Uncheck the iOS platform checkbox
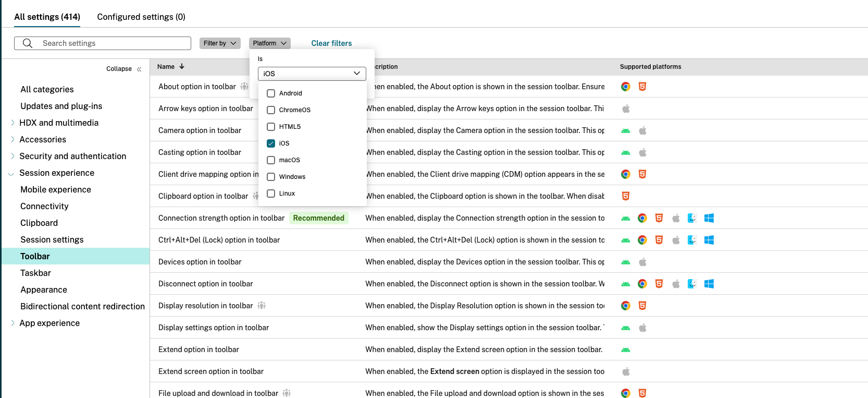 (271, 143)
